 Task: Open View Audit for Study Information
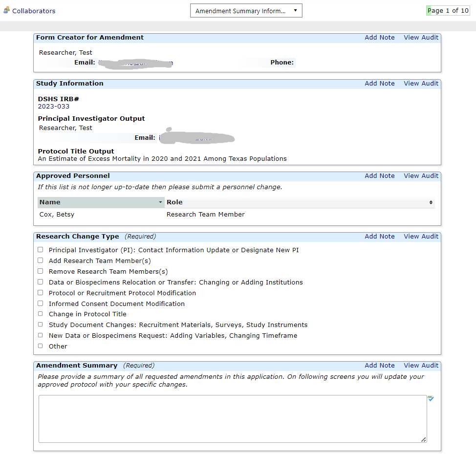point(421,83)
